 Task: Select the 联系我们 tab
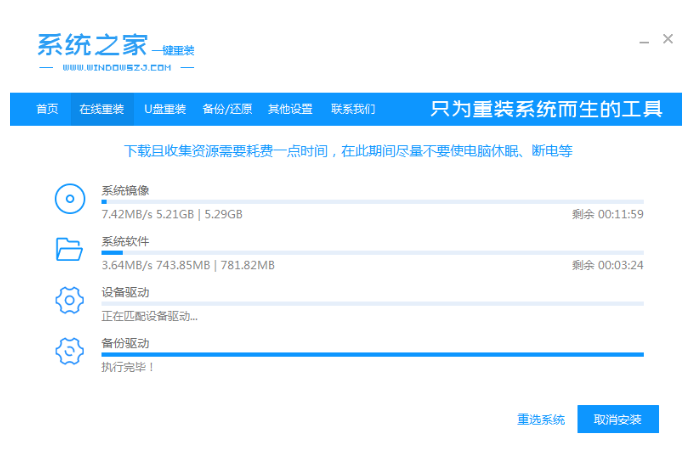click(353, 109)
